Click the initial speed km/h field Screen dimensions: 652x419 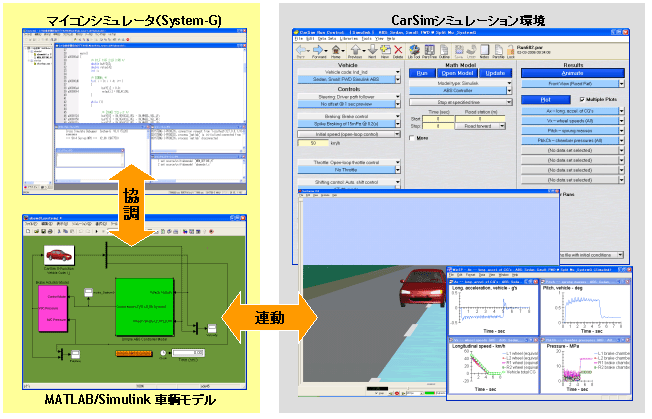point(313,143)
